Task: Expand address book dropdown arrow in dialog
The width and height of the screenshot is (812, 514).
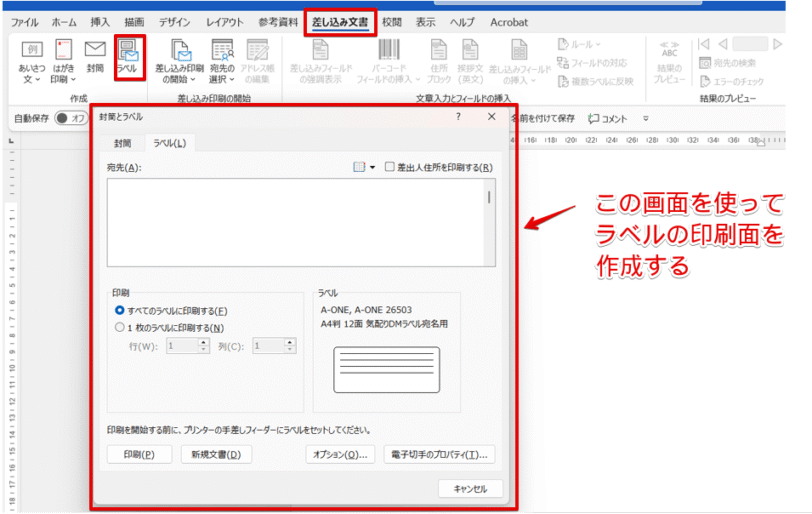Action: (372, 167)
